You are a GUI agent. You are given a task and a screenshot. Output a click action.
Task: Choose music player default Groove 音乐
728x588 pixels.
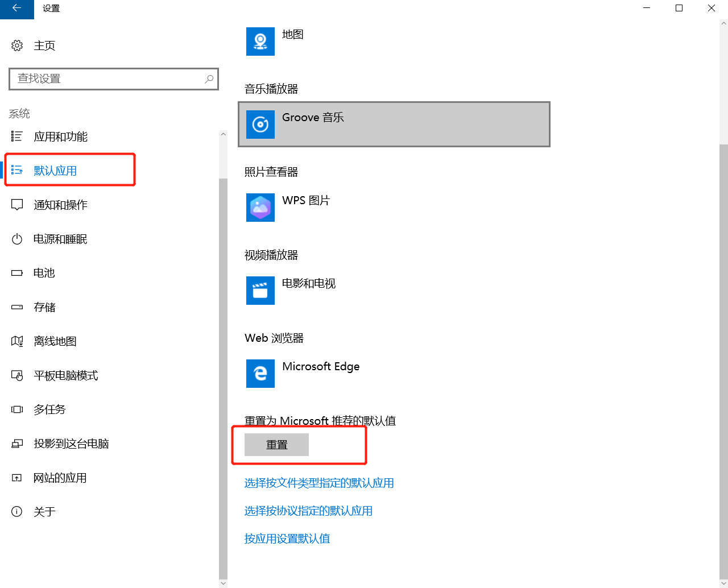(394, 125)
